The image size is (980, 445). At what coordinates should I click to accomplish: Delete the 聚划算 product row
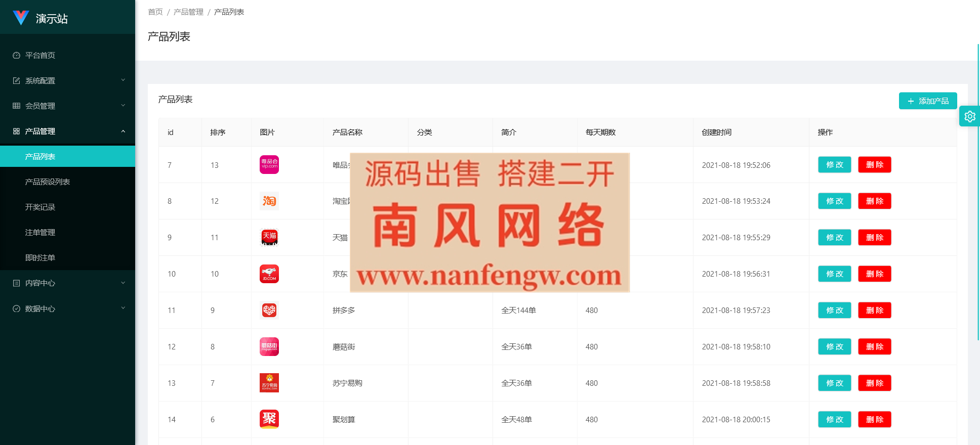coord(874,419)
